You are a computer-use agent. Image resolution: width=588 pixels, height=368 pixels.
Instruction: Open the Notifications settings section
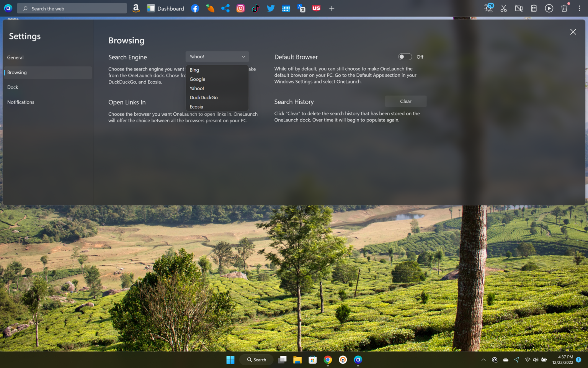click(21, 102)
